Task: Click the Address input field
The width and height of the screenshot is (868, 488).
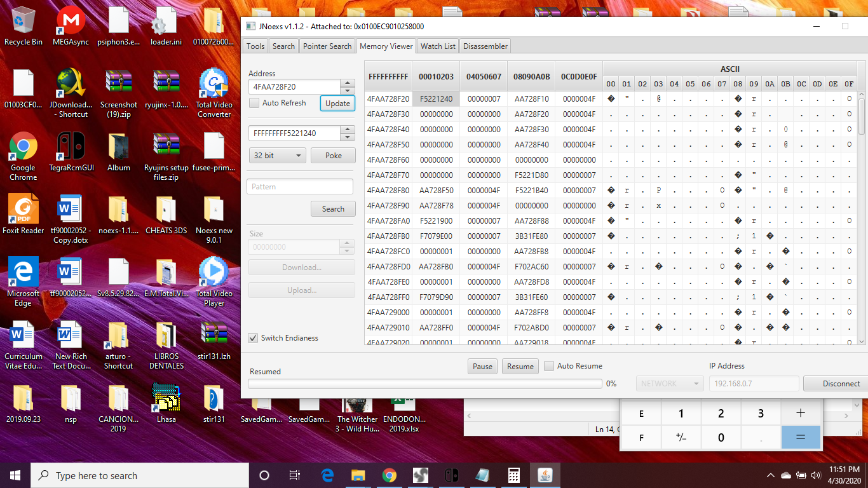Action: pyautogui.click(x=294, y=87)
